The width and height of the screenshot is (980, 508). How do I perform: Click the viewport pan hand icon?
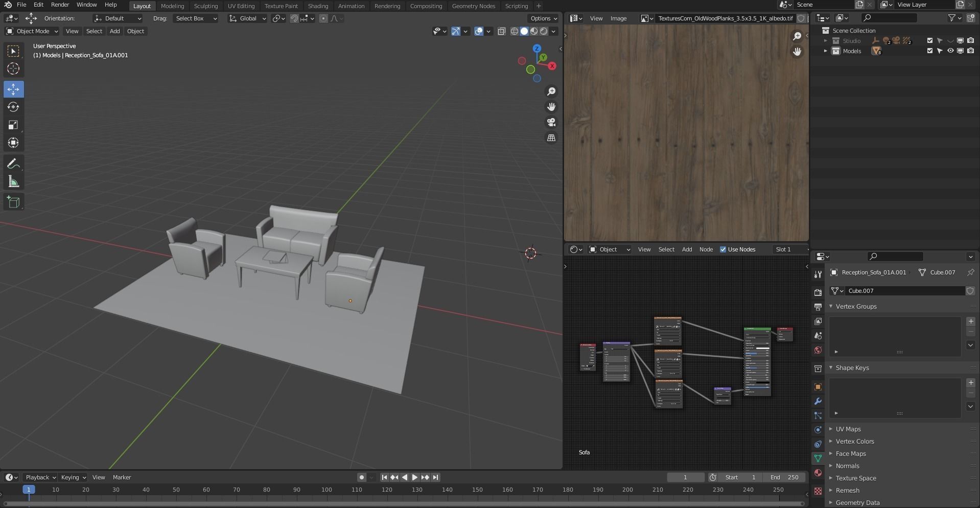click(x=551, y=107)
